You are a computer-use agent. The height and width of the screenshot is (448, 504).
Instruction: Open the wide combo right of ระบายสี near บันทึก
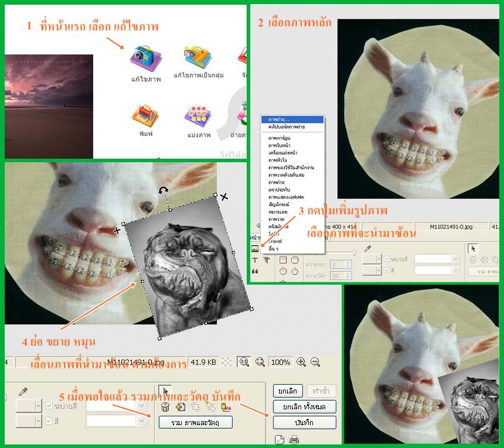(x=115, y=406)
